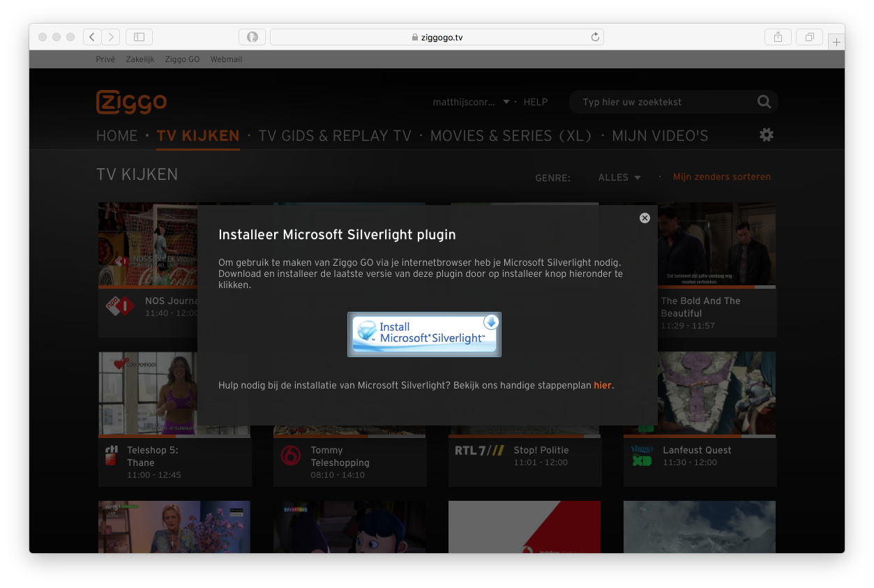Expand the ALLES genre dropdown
The image size is (874, 588).
(x=619, y=177)
